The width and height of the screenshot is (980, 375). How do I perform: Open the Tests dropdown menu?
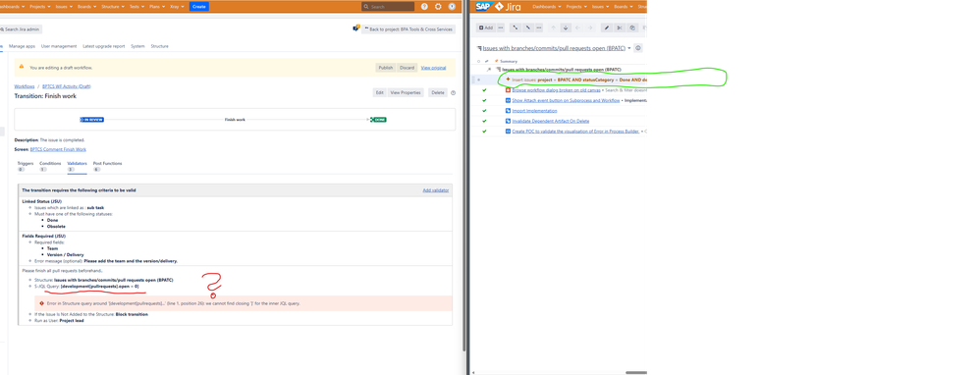pos(136,6)
